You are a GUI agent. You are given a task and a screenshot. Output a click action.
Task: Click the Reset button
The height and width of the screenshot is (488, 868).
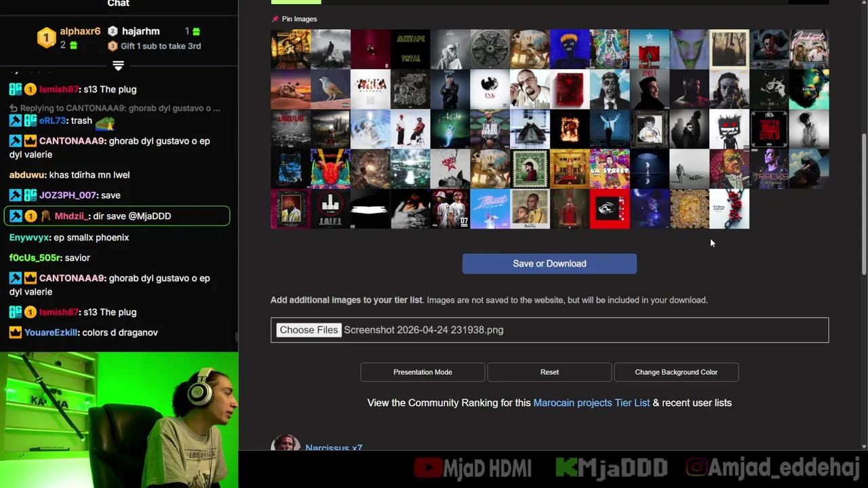point(549,372)
